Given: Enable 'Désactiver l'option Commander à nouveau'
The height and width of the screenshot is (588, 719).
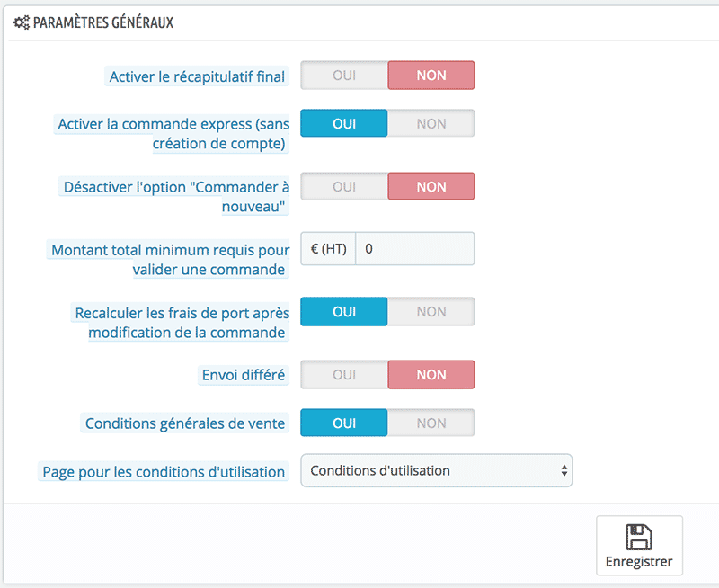Looking at the screenshot, I should (x=343, y=186).
